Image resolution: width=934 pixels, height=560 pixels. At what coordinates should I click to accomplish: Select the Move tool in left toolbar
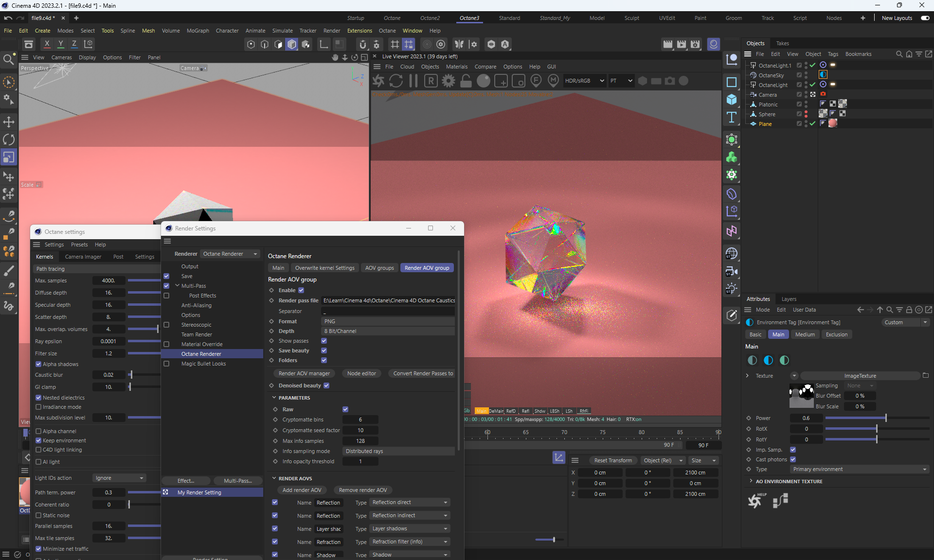click(9, 122)
